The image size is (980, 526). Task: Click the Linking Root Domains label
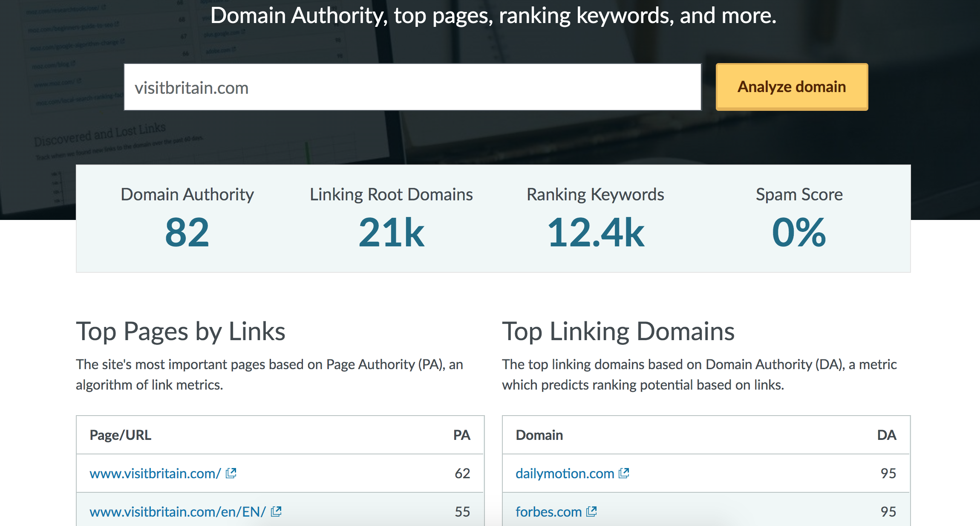click(x=391, y=194)
